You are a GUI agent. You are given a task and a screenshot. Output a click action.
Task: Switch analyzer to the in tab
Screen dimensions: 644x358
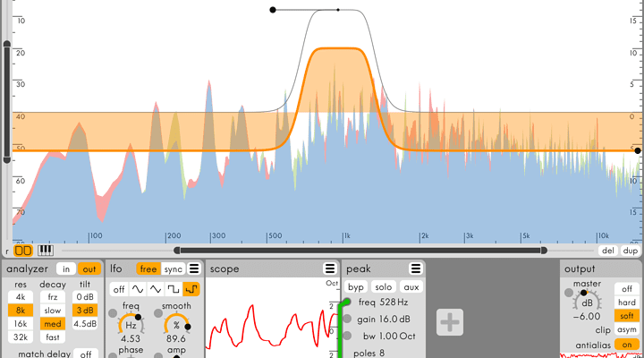65,268
